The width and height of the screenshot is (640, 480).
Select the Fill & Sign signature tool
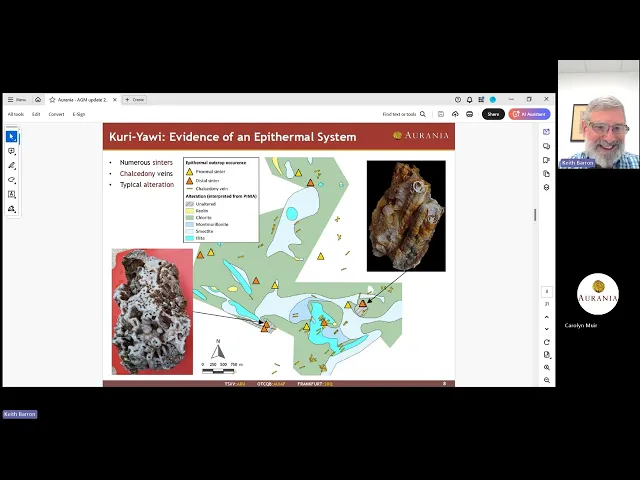[11, 209]
